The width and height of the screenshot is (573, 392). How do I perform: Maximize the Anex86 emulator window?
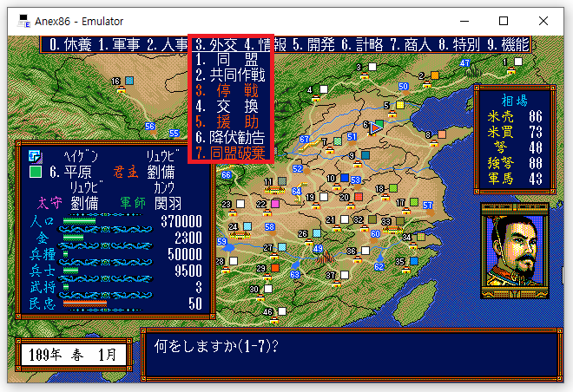[x=504, y=21]
